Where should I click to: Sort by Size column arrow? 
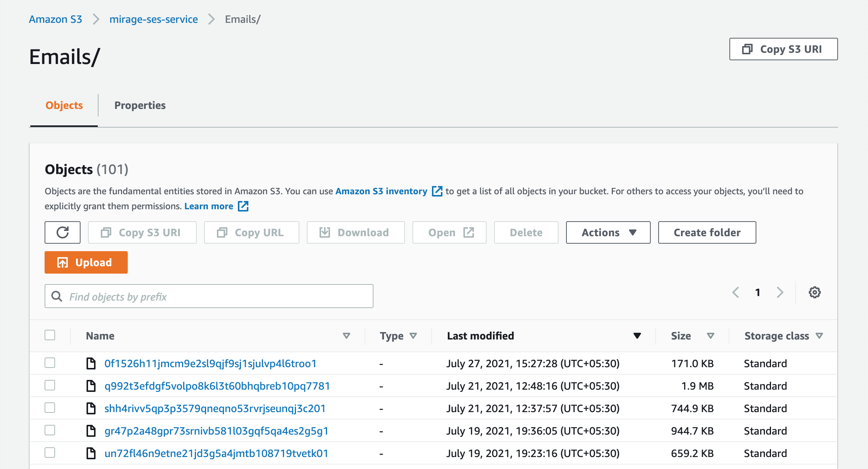710,336
